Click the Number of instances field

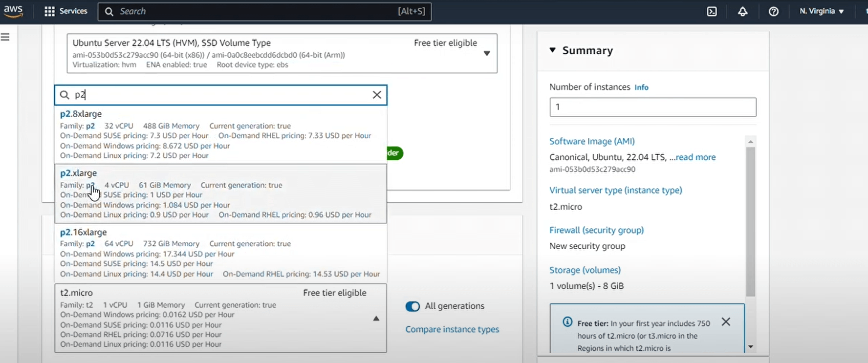pos(652,107)
